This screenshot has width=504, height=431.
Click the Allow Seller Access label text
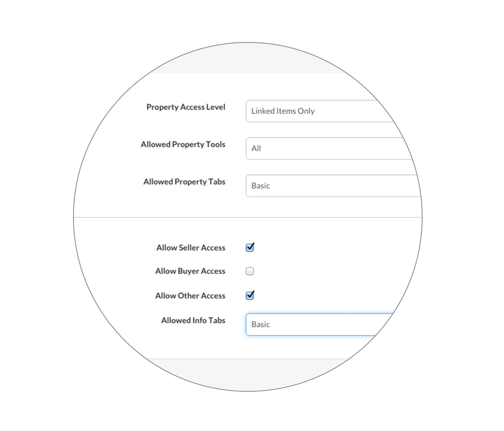pos(191,248)
